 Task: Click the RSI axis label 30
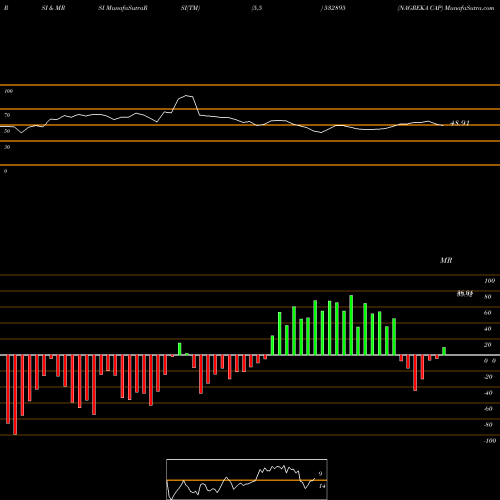tap(7, 147)
